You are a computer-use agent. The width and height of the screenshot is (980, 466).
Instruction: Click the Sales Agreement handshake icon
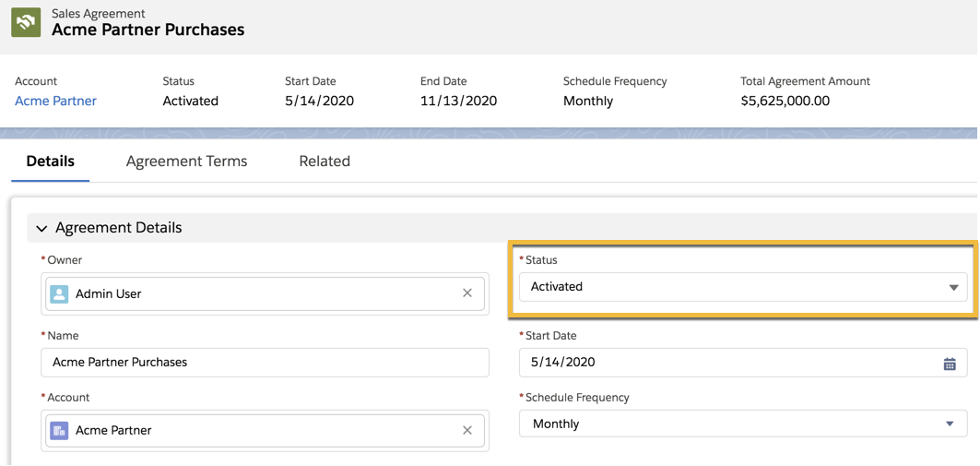tap(26, 22)
